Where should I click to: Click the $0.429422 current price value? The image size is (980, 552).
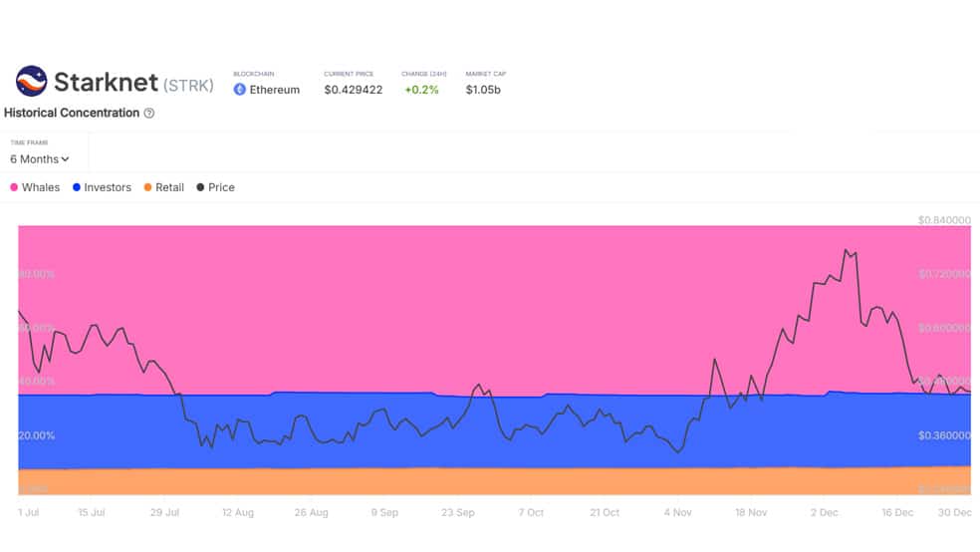click(354, 90)
